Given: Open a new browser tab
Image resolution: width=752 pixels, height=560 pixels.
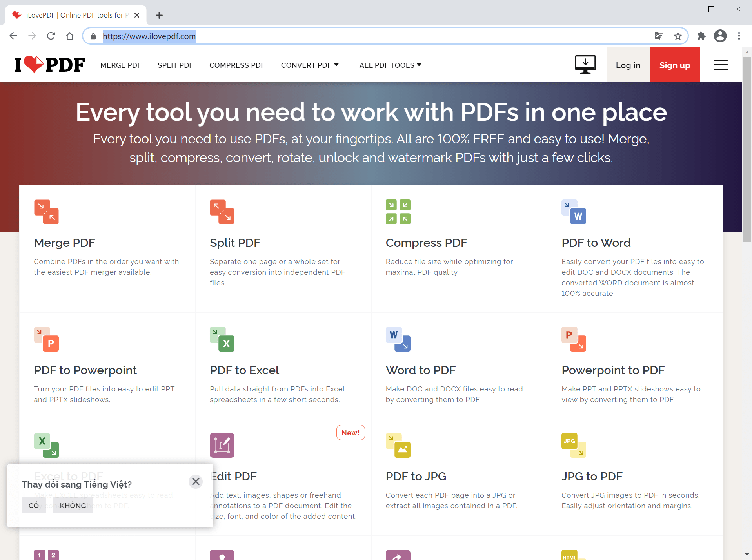Looking at the screenshot, I should click(159, 15).
